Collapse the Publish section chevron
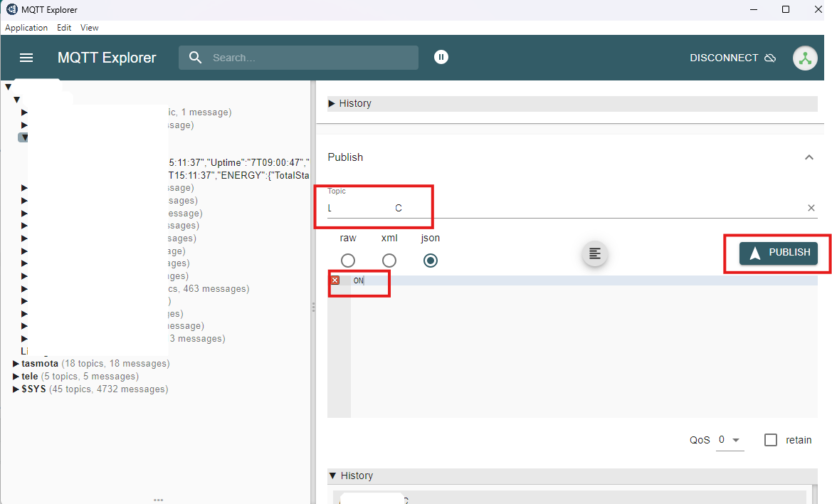 [x=809, y=157]
